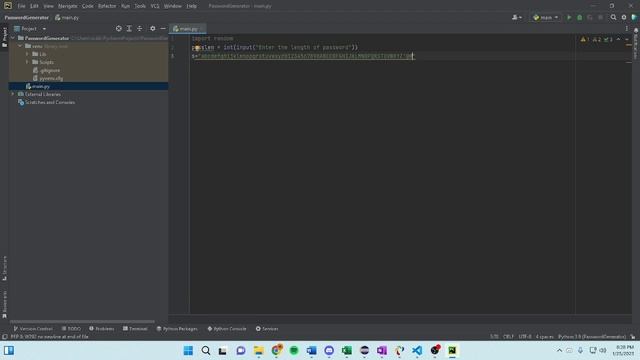The width and height of the screenshot is (640, 360).
Task: Open the main run configuration dropdown
Action: 546,18
